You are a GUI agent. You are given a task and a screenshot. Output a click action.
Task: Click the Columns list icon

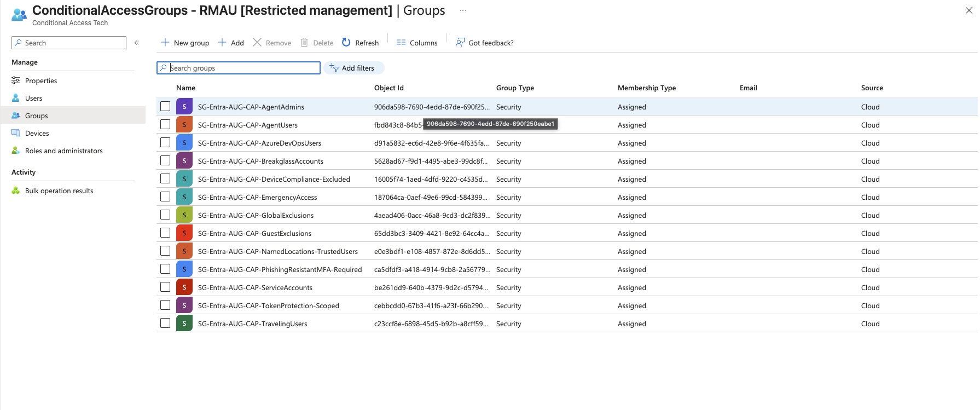(401, 42)
